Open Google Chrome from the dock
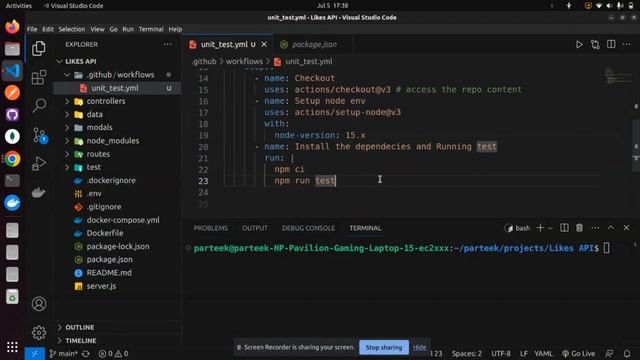Image resolution: width=640 pixels, height=360 pixels. pos(12,159)
